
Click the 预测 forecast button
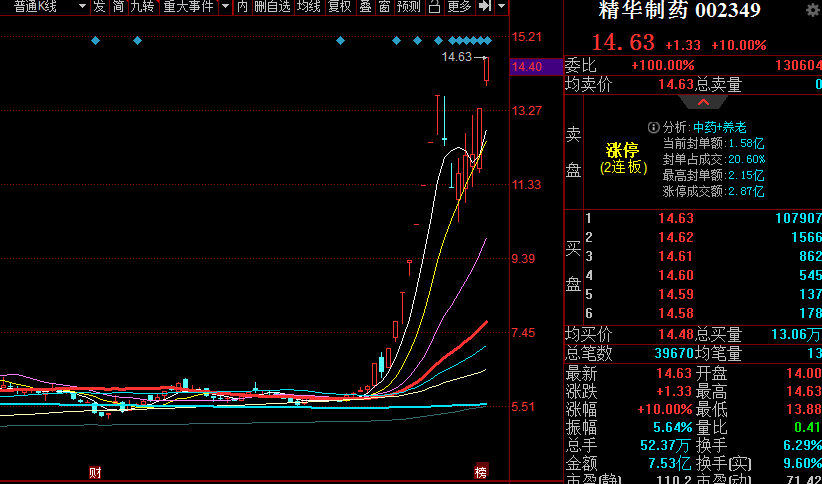pyautogui.click(x=408, y=7)
